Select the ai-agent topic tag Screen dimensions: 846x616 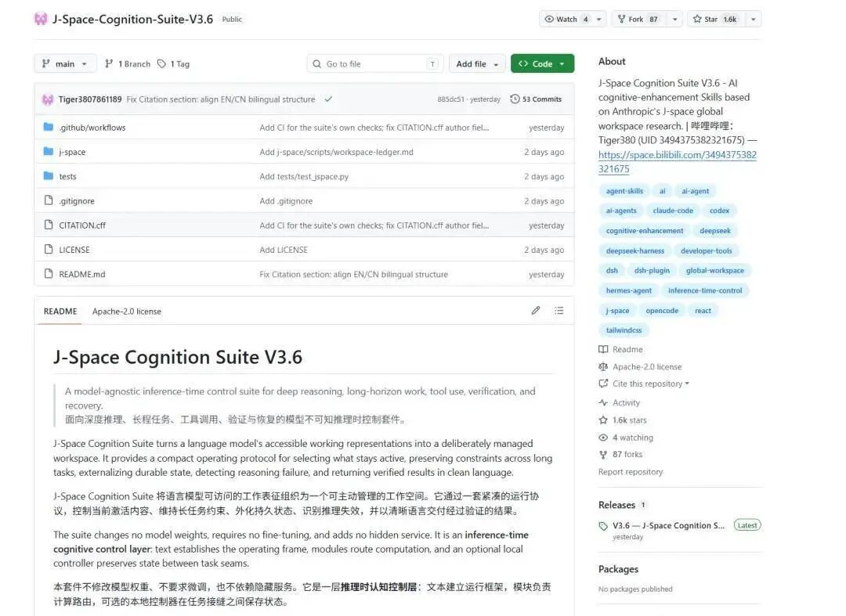pyautogui.click(x=695, y=191)
